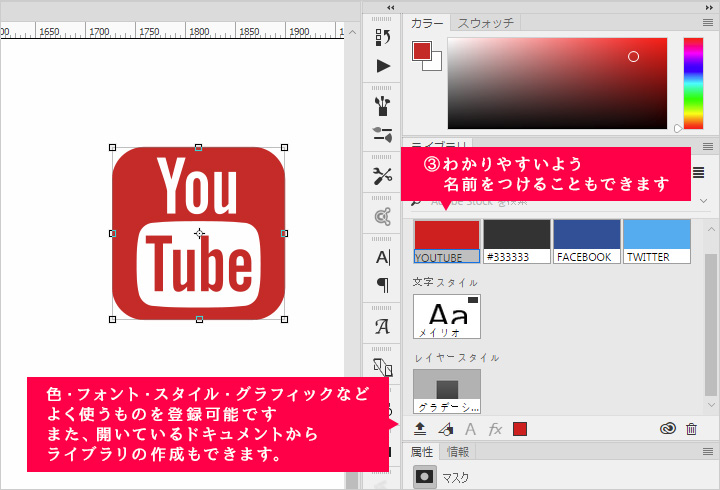Select the カラー tab
The height and width of the screenshot is (490, 720).
[427, 23]
